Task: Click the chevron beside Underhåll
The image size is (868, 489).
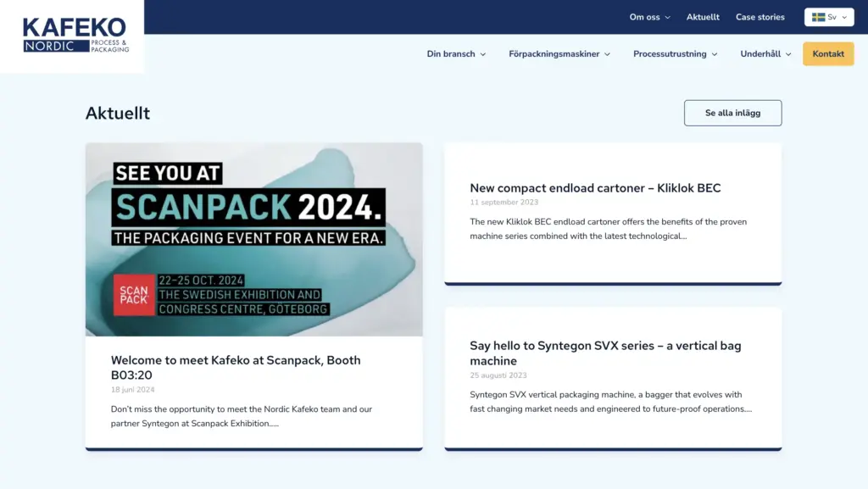Action: point(788,54)
